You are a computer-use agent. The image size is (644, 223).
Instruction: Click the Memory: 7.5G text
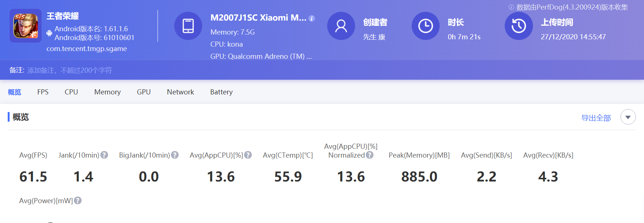point(233,32)
